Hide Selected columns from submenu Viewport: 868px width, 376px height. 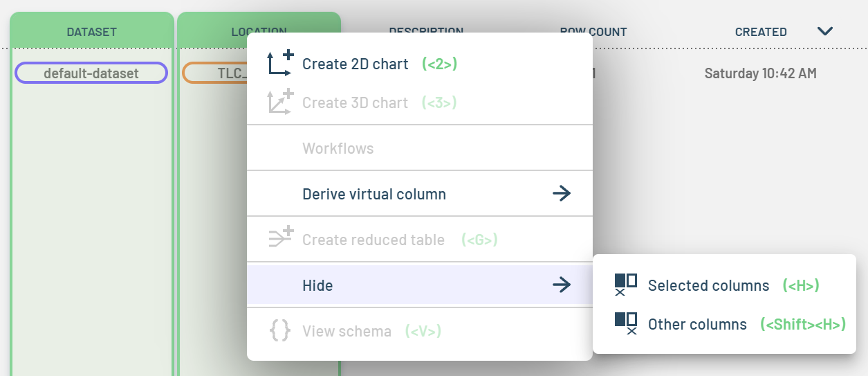coord(724,285)
